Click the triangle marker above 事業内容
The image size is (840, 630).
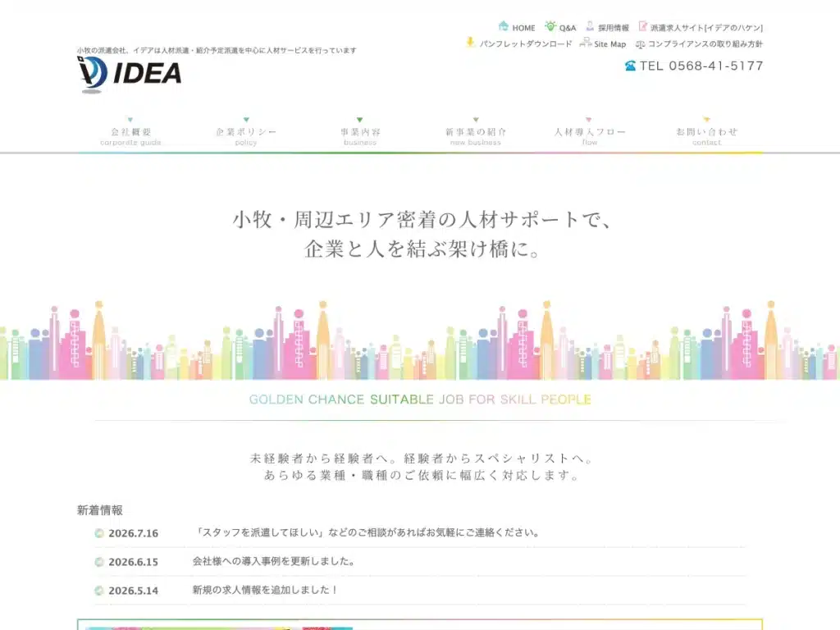[x=359, y=120]
